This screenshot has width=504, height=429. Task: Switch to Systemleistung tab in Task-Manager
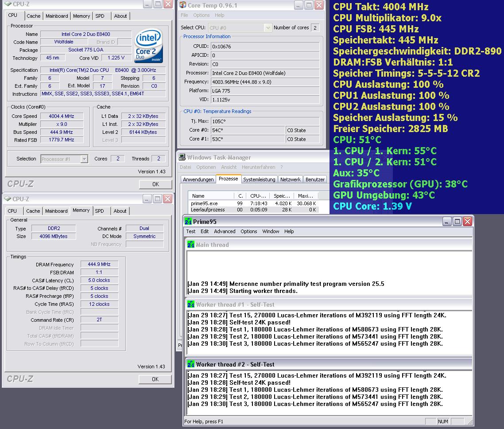pyautogui.click(x=259, y=179)
